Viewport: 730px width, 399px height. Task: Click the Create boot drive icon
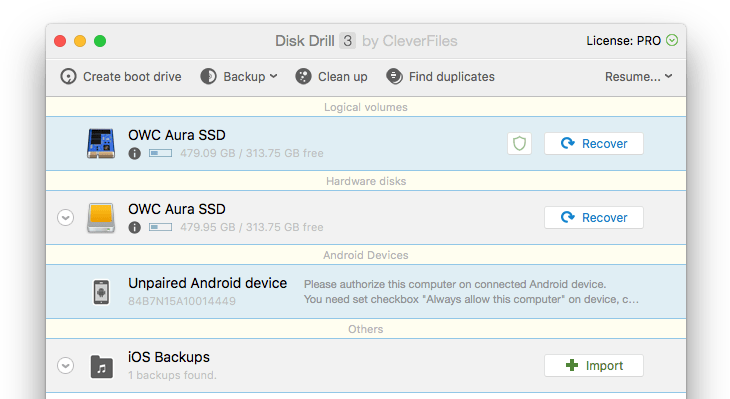(68, 76)
